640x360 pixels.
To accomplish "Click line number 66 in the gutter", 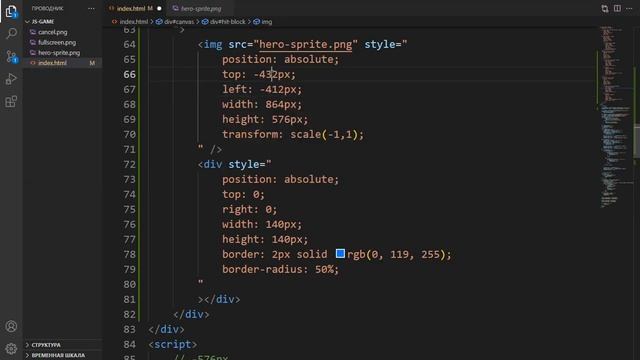I will (x=129, y=75).
